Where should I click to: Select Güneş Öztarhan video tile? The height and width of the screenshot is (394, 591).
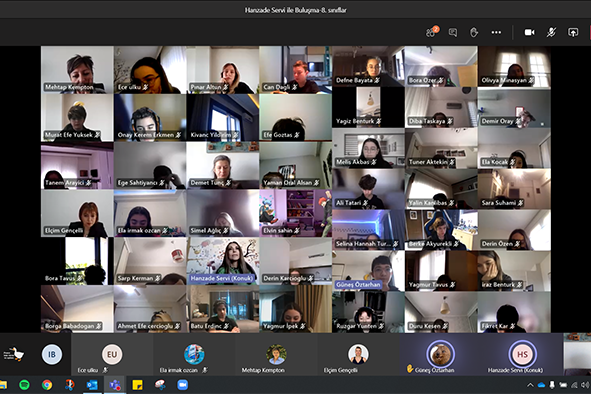point(368,271)
